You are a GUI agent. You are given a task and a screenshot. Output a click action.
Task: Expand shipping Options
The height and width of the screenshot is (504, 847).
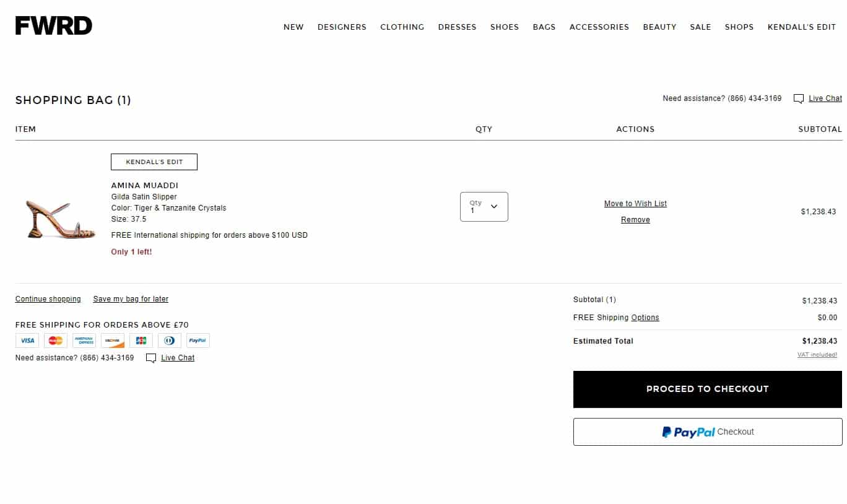point(645,317)
